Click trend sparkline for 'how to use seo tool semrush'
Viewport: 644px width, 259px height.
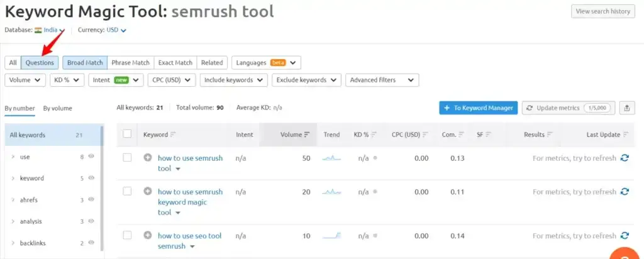coord(331,236)
